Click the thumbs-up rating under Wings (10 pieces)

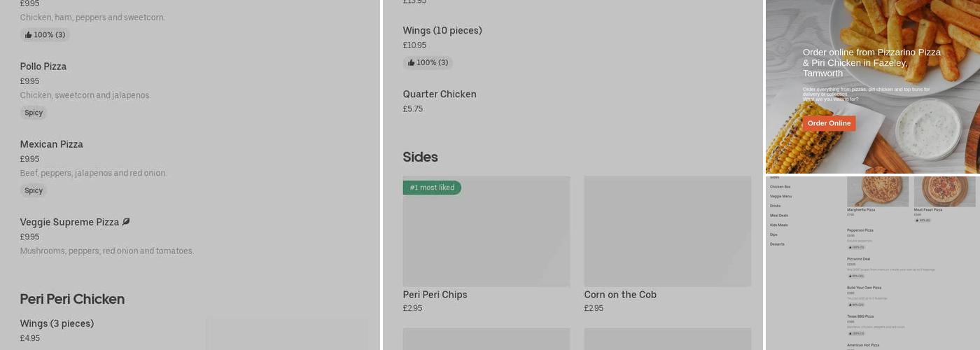[428, 63]
